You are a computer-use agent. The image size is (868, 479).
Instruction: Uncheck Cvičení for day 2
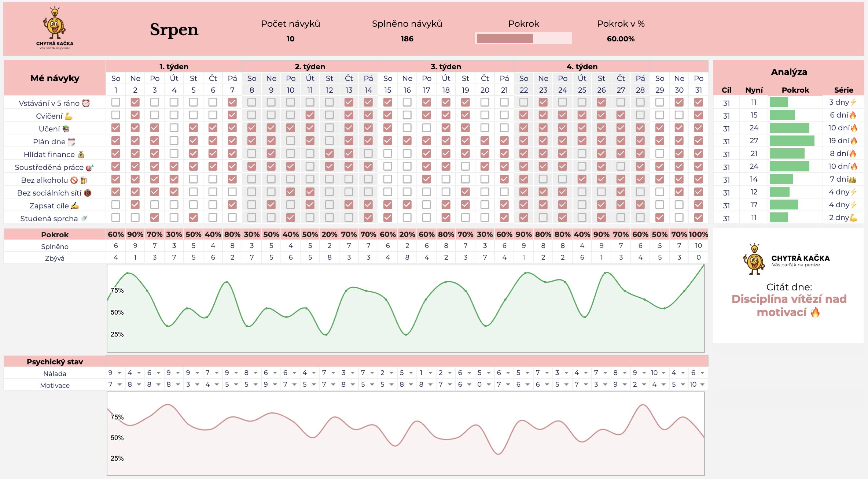[x=135, y=115]
